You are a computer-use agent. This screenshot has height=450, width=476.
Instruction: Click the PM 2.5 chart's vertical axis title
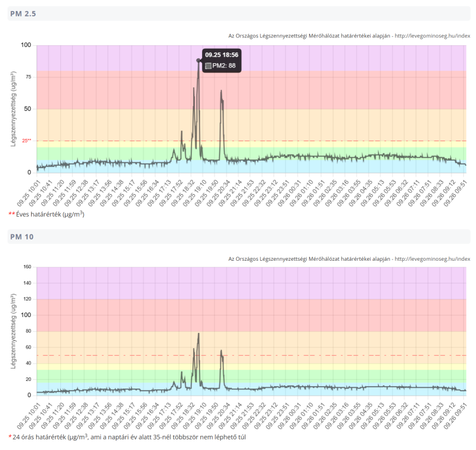[13, 108]
